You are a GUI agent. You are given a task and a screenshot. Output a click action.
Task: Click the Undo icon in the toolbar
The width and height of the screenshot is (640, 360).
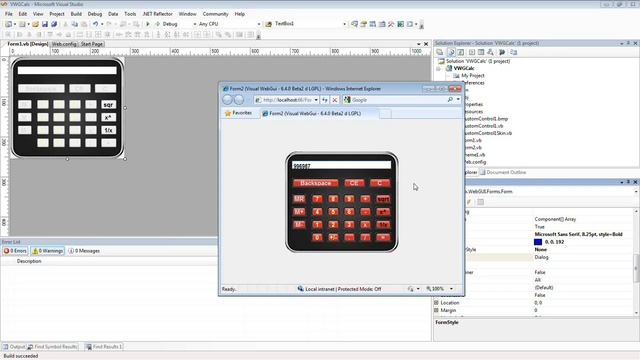point(95,24)
